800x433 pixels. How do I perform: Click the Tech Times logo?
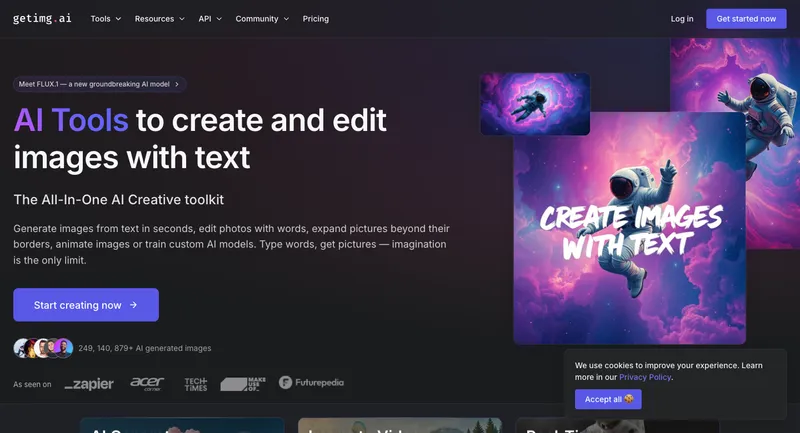click(195, 383)
